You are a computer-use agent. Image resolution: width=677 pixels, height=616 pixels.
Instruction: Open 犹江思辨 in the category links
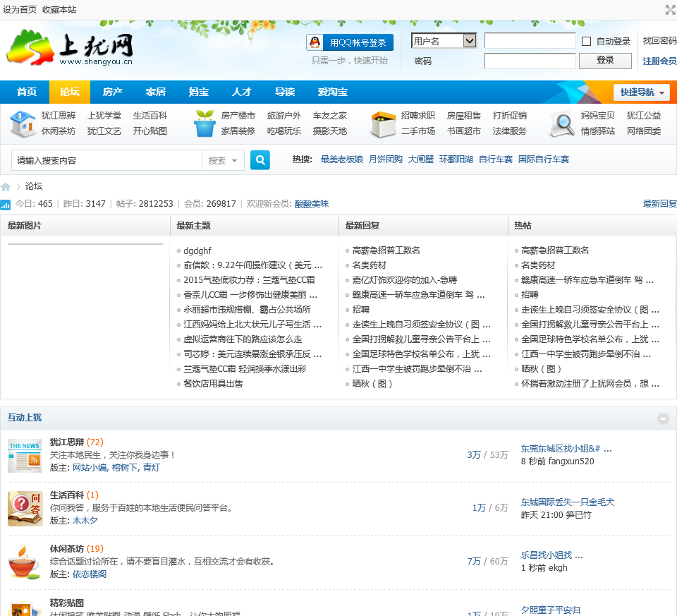click(x=59, y=116)
